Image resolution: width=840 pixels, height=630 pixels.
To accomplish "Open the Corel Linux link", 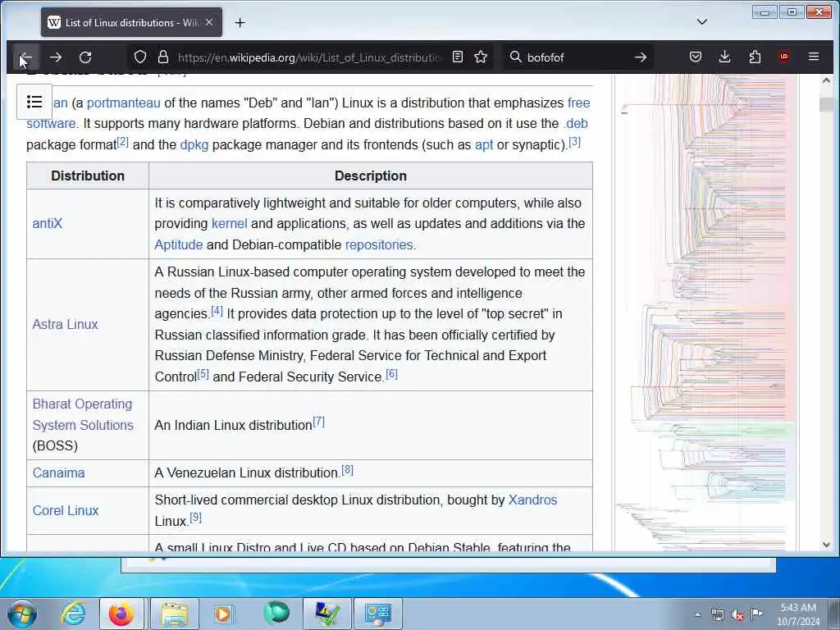I will click(x=66, y=510).
